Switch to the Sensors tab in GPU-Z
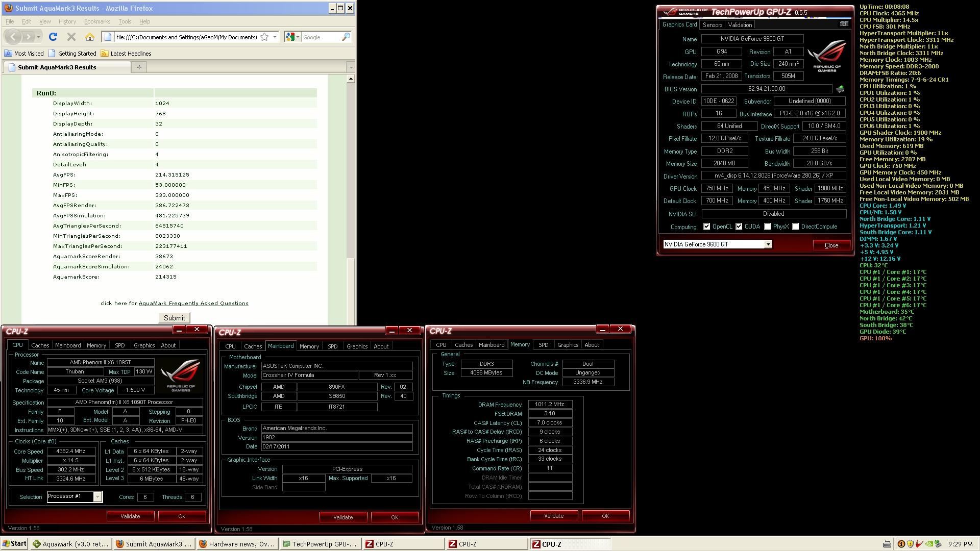This screenshot has width=980, height=551. [x=712, y=25]
